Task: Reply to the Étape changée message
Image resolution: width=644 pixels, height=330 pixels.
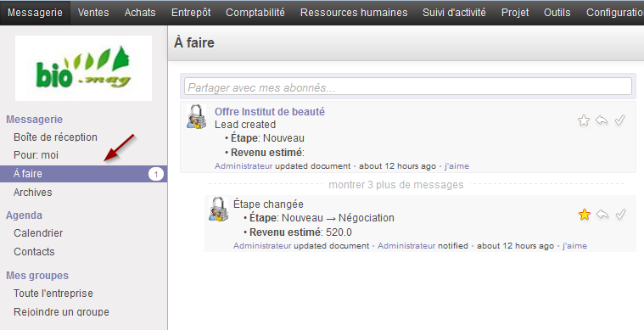Action: coord(602,215)
